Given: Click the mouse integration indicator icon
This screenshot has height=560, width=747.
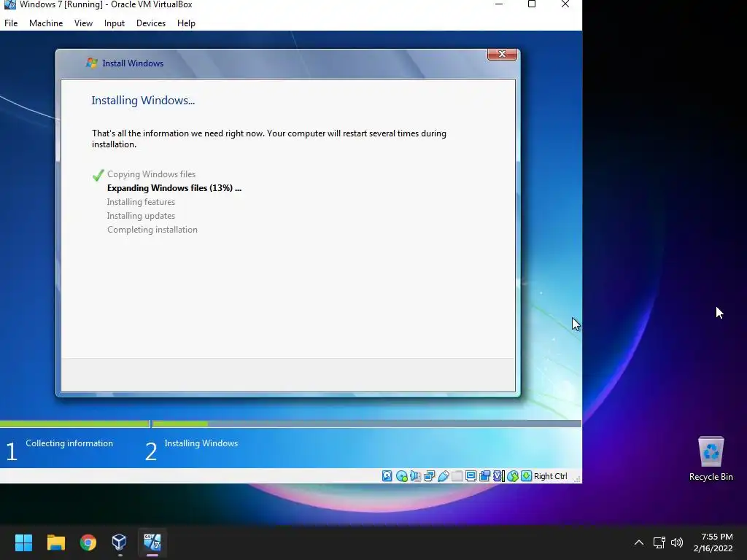Looking at the screenshot, I should coord(513,475).
